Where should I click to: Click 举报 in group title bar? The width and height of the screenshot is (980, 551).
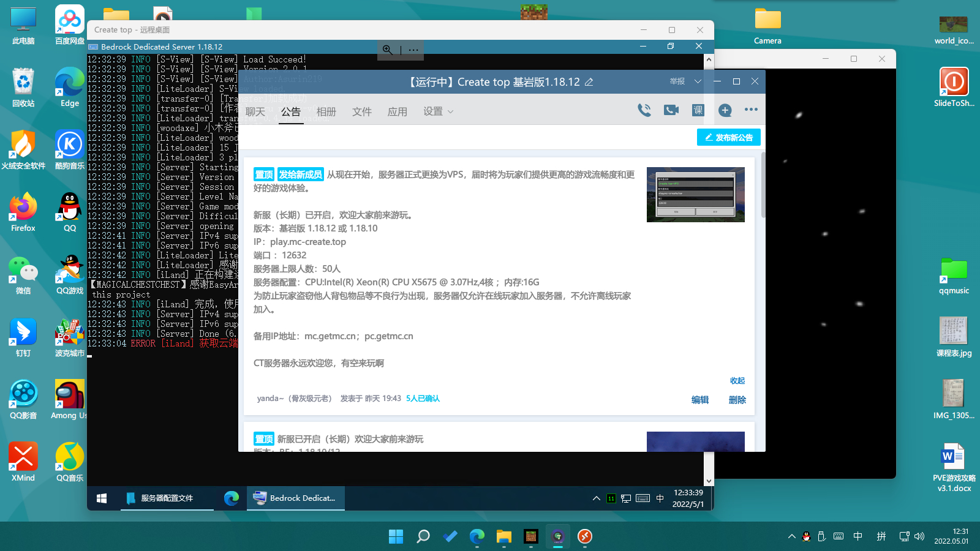677,81
